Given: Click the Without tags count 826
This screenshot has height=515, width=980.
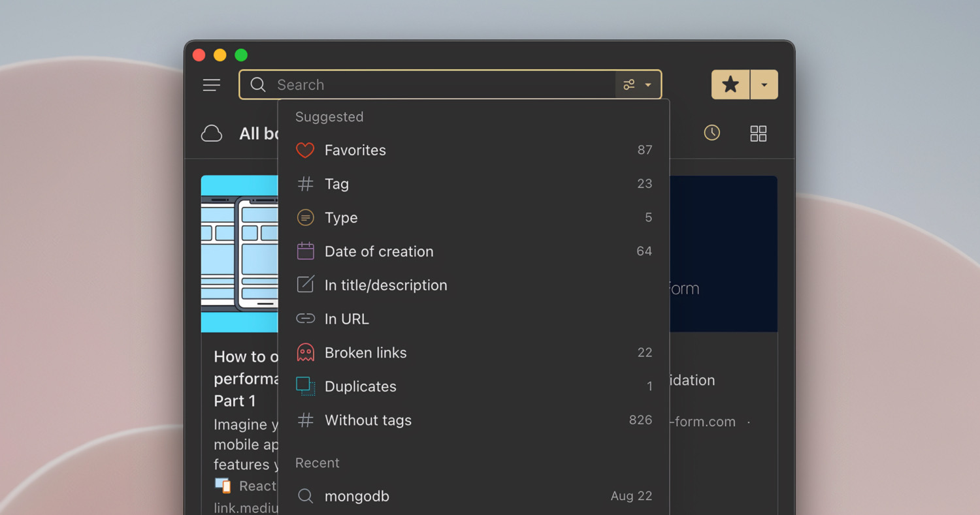Looking at the screenshot, I should pyautogui.click(x=640, y=420).
